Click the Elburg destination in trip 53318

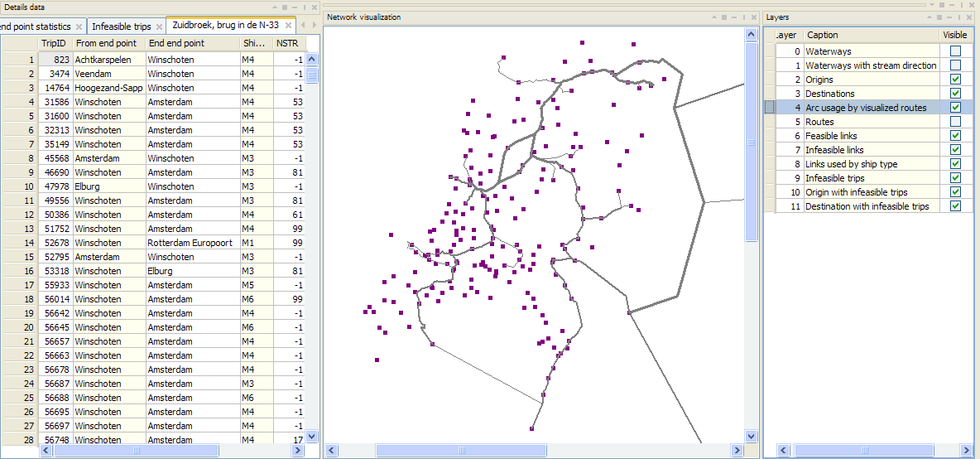(x=193, y=271)
